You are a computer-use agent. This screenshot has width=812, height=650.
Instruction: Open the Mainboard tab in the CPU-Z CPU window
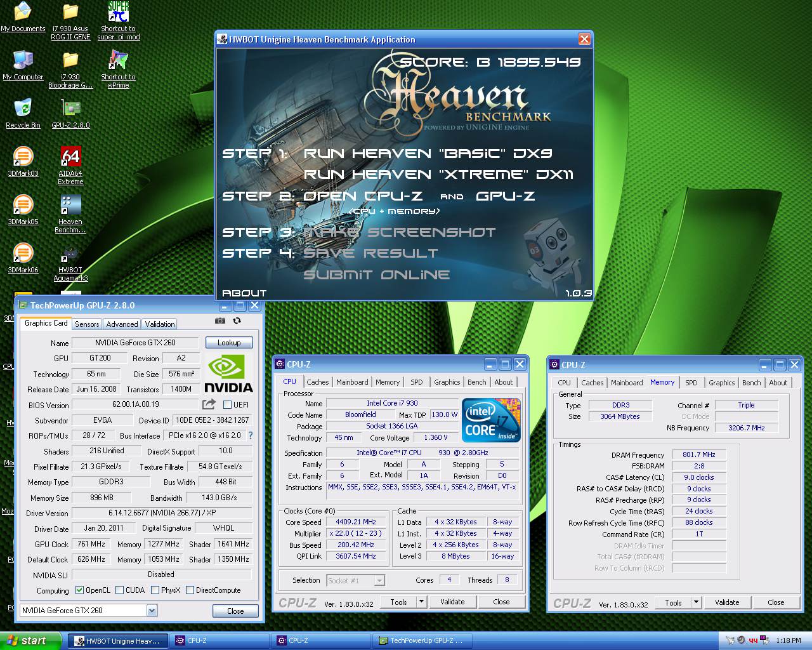(352, 382)
